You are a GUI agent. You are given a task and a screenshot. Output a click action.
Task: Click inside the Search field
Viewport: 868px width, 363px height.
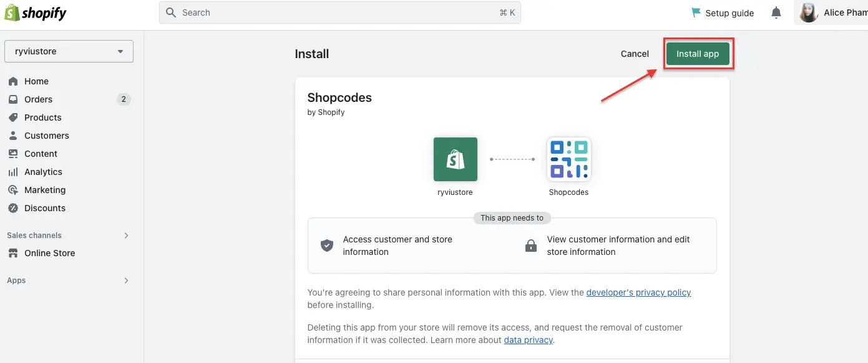coord(340,12)
